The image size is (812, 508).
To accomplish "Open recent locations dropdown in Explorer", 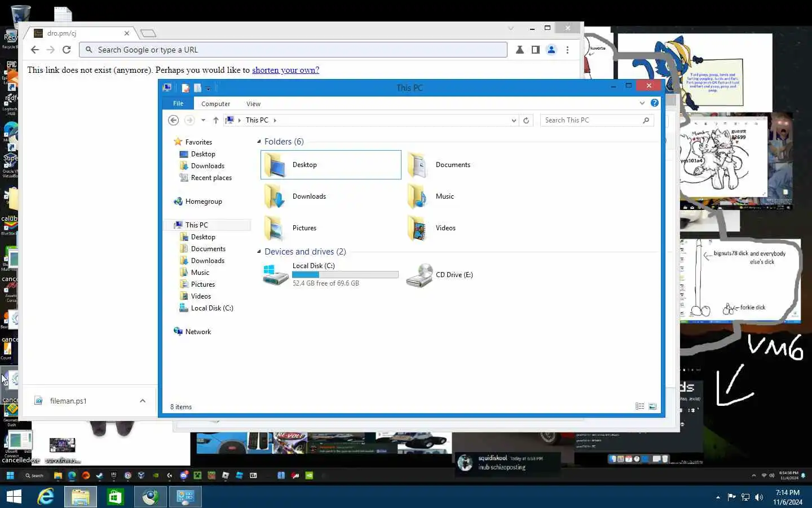I will [203, 120].
